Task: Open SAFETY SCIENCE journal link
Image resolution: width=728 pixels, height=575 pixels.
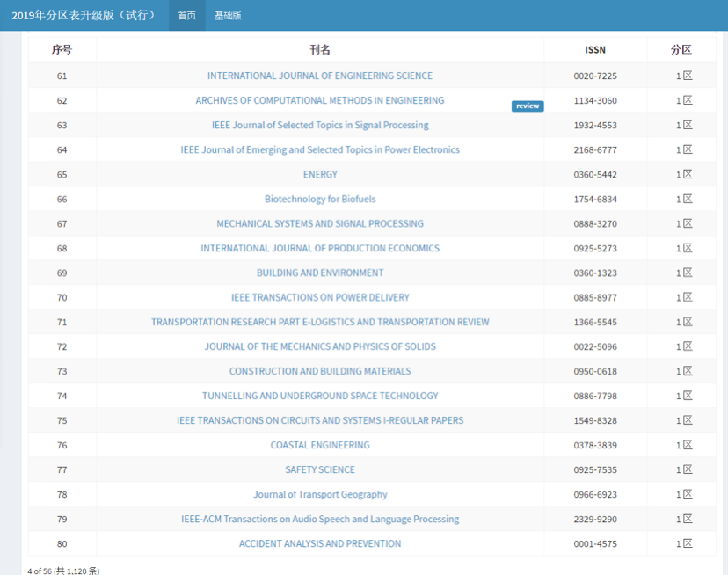Action: [320, 469]
